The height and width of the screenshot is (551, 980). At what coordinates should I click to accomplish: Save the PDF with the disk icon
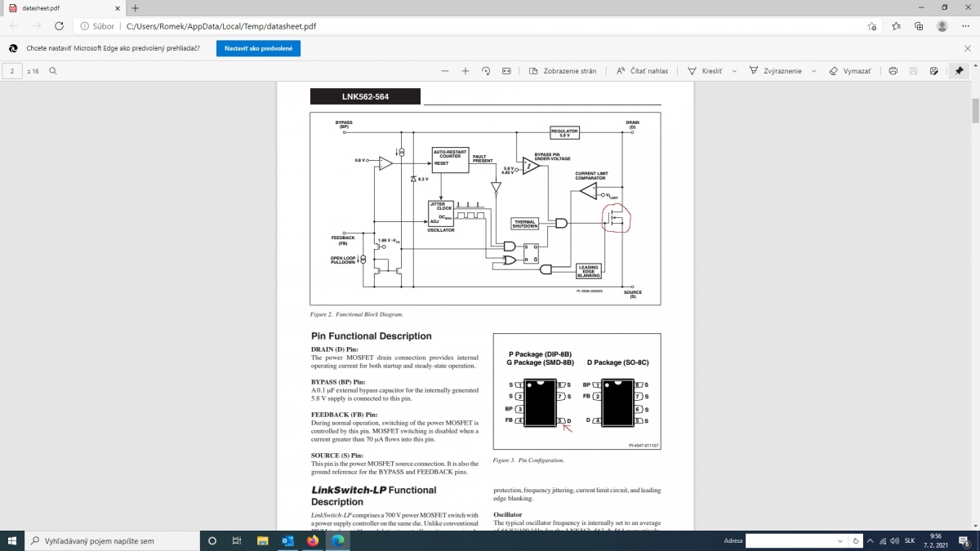[x=914, y=71]
